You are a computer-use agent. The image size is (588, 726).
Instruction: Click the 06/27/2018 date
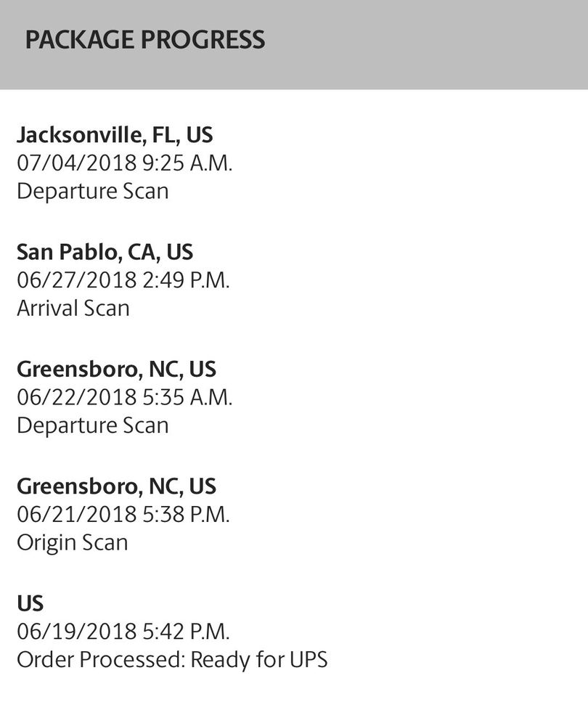(76, 280)
